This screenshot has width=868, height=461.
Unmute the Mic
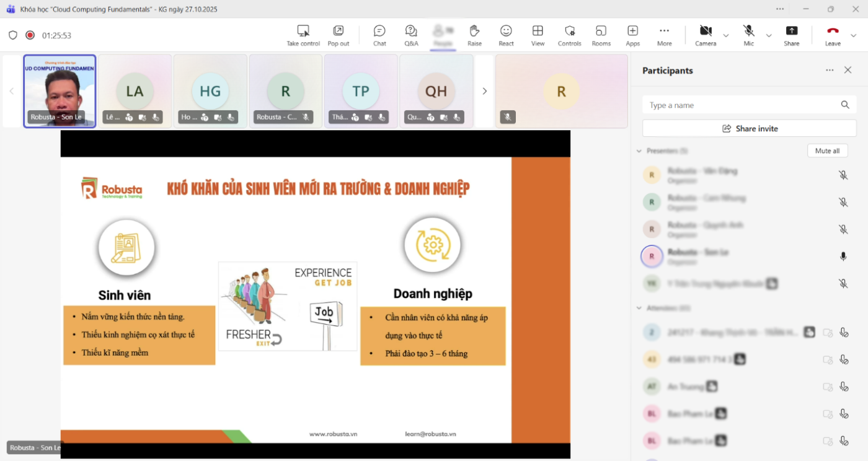click(x=748, y=35)
